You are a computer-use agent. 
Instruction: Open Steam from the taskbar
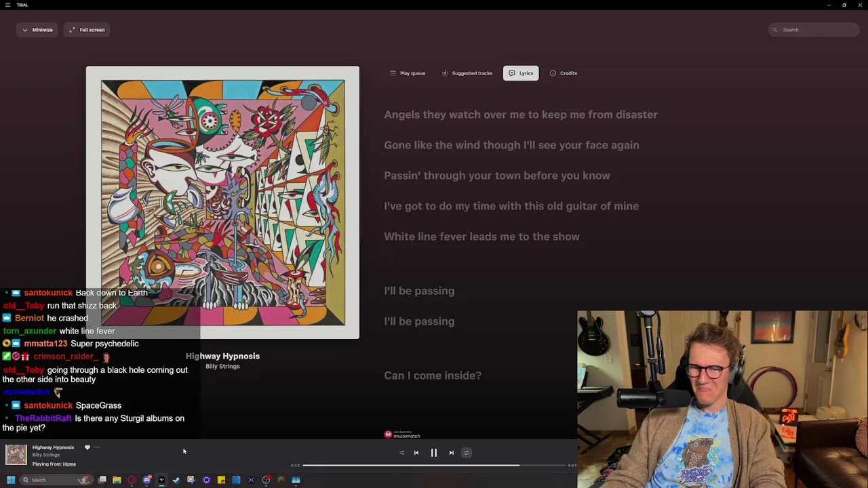pos(176,480)
